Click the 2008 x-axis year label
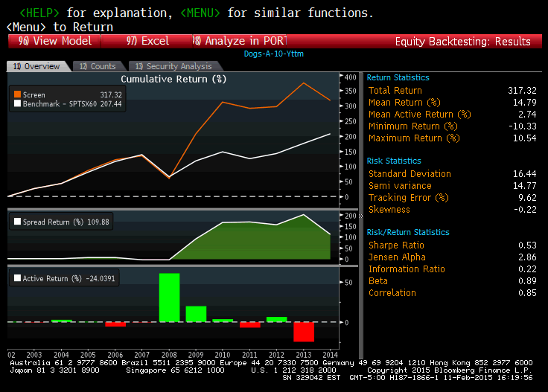This screenshot has height=392, width=548. pyautogui.click(x=169, y=355)
